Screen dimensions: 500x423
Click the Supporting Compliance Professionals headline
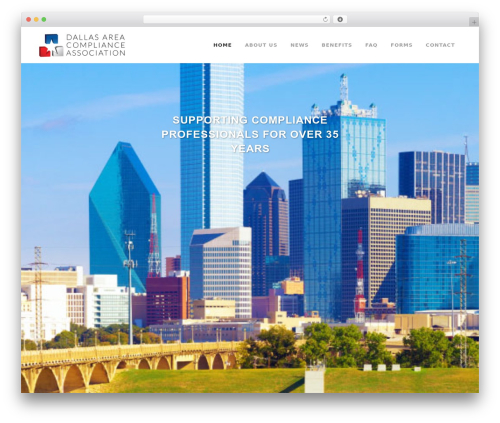(250, 134)
